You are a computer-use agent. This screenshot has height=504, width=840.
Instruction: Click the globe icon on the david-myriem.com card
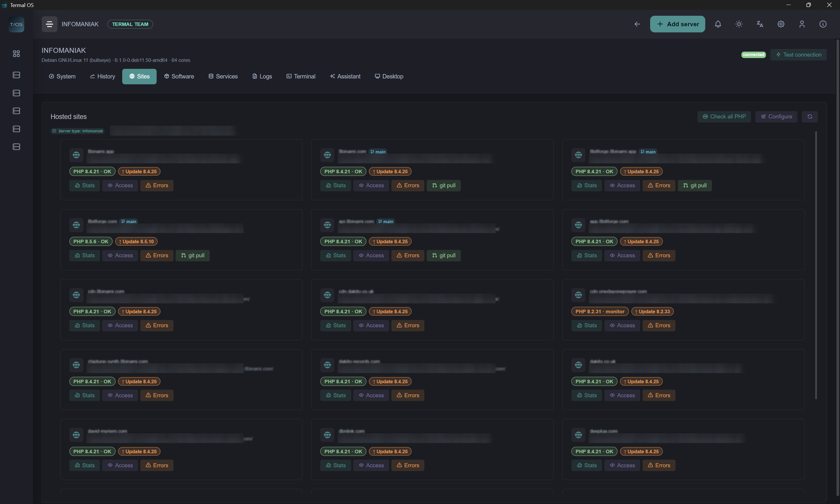76,435
